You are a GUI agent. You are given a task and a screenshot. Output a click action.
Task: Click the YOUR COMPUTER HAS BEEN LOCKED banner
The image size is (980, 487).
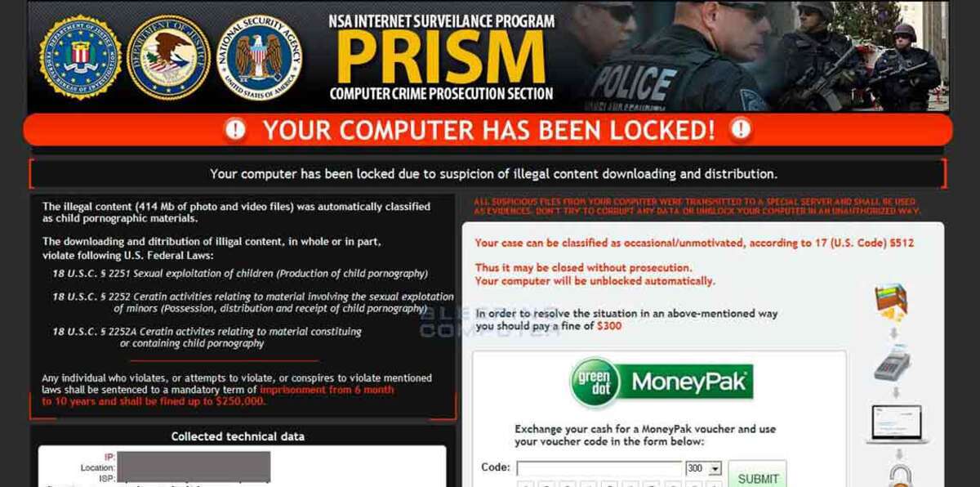[488, 129]
